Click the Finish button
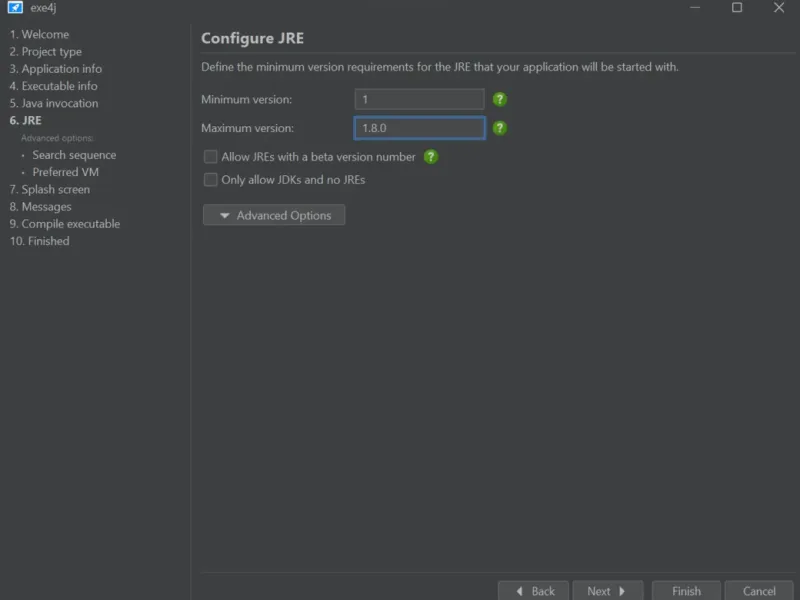 click(x=686, y=591)
